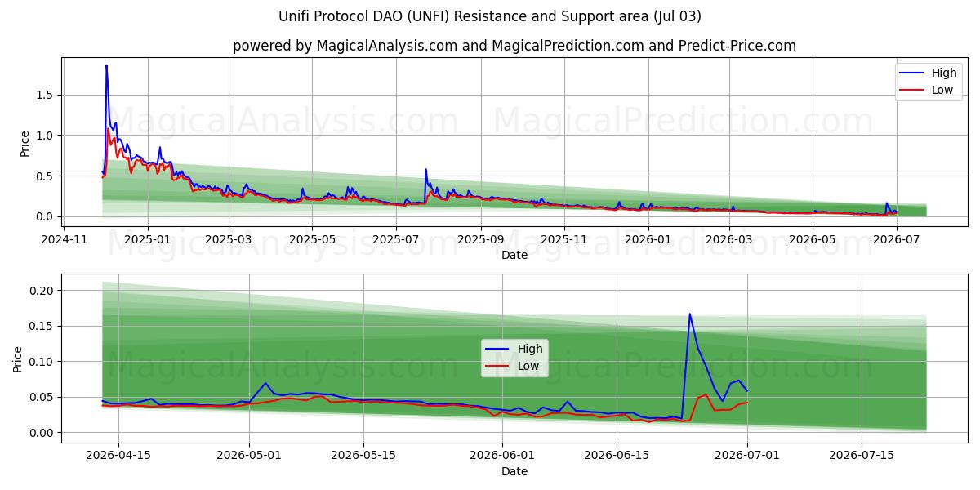Click the '2026-07-15' x-axis label on bottom chart
The width and height of the screenshot is (980, 490).
pyautogui.click(x=862, y=456)
